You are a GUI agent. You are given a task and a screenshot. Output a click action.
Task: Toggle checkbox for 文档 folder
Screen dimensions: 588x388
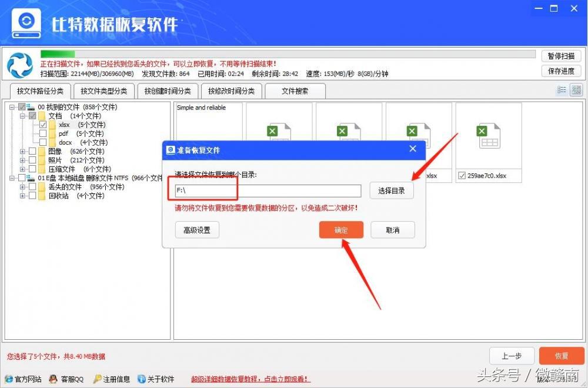coord(32,116)
